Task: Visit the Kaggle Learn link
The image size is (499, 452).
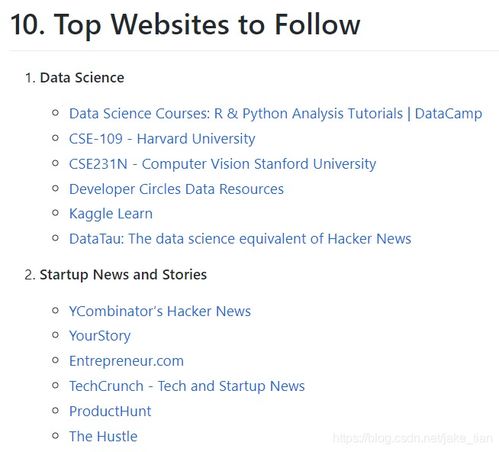Action: (x=111, y=214)
